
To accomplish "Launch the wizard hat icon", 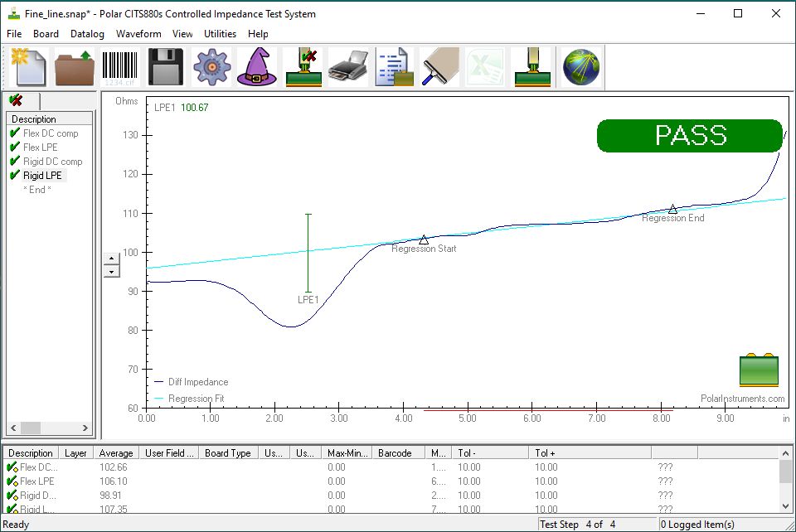I will coord(257,67).
